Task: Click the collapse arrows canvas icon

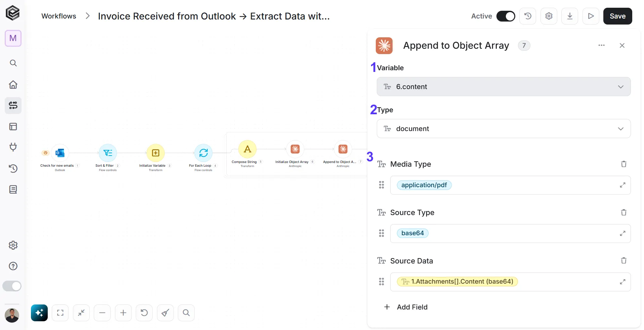Action: tap(81, 313)
